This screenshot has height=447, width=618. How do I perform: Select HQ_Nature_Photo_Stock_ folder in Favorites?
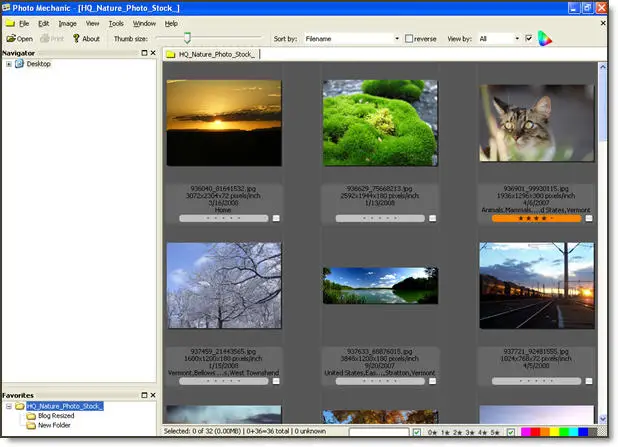pyautogui.click(x=65, y=406)
